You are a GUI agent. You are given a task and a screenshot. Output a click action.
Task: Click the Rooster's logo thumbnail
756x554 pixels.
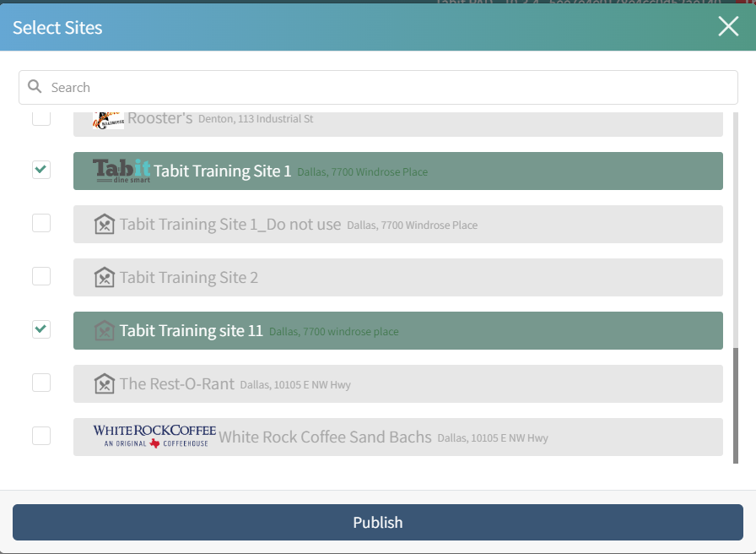[x=108, y=120]
